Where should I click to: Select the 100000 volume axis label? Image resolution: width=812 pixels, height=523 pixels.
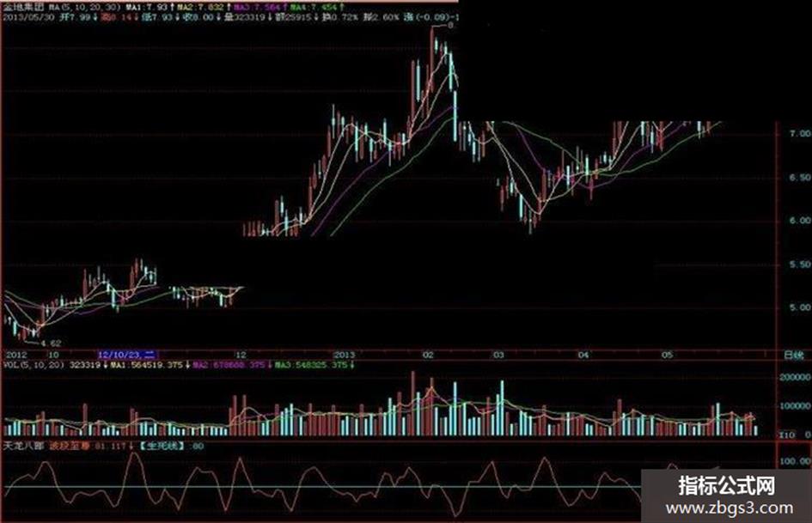pos(795,406)
